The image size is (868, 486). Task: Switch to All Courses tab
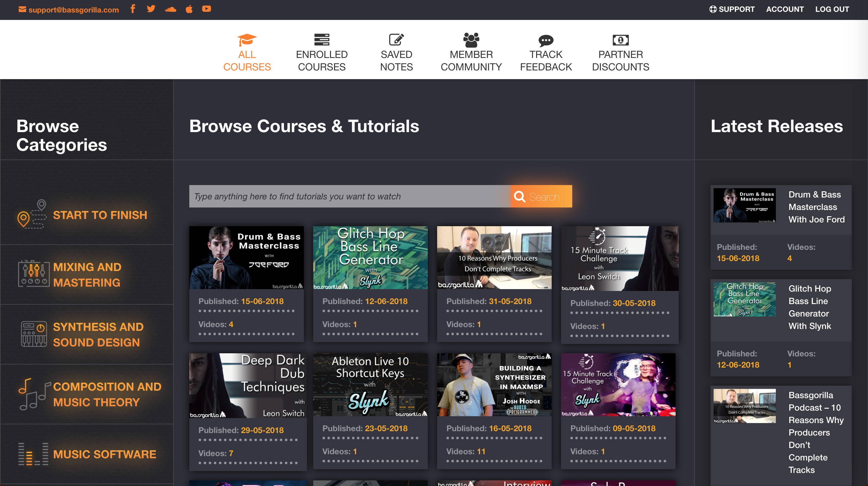coord(247,53)
